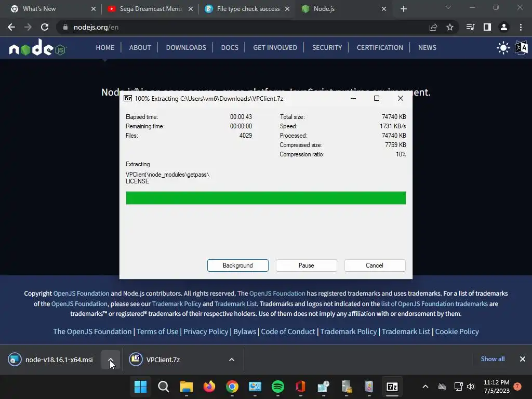Screen dimensions: 532x399
Task: Switch to File type check success tab
Action: tap(248, 9)
